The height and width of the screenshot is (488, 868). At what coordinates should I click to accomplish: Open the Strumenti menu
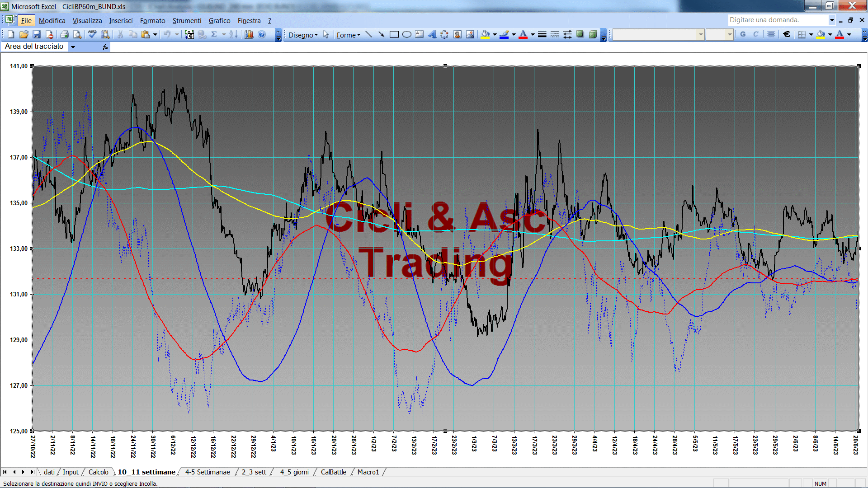pos(187,20)
